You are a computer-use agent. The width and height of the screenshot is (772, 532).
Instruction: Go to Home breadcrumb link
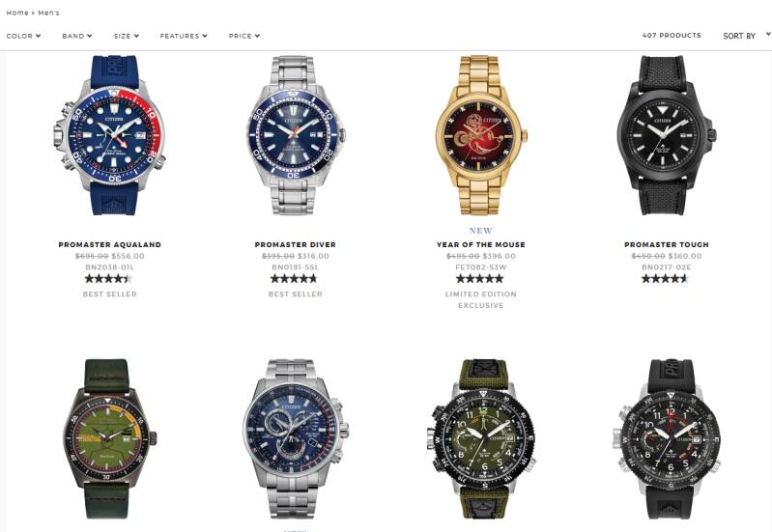17,13
